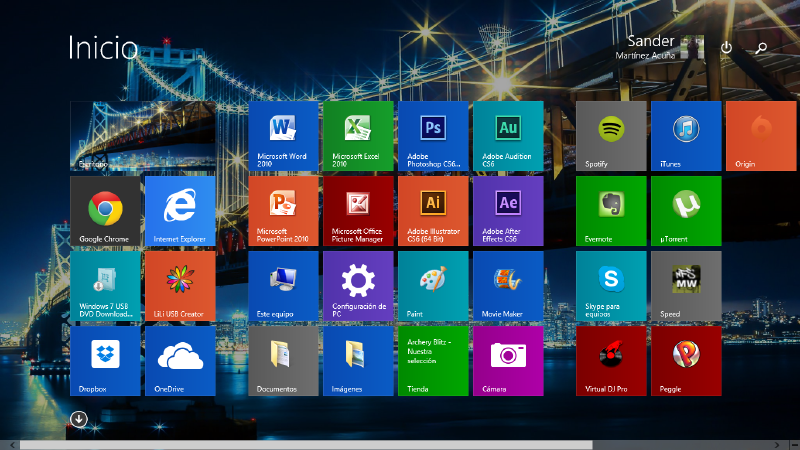
Task: Open Internet Explorer tile
Action: [x=180, y=211]
